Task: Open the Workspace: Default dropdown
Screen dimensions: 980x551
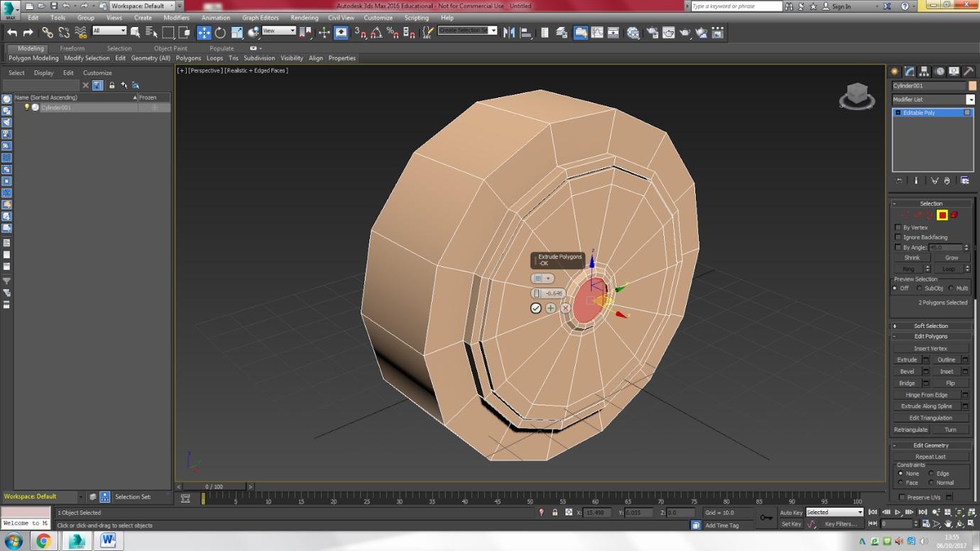Action: [141, 6]
